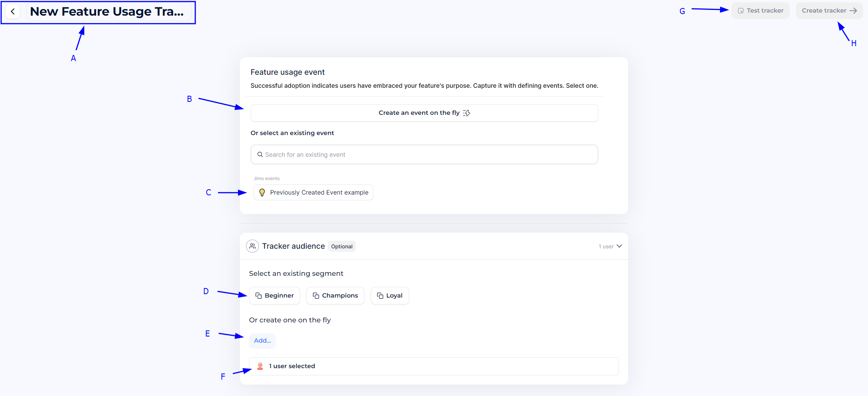Viewport: 868px width, 396px height.
Task: Click the copy icon on Loyal segment
Action: coord(380,296)
